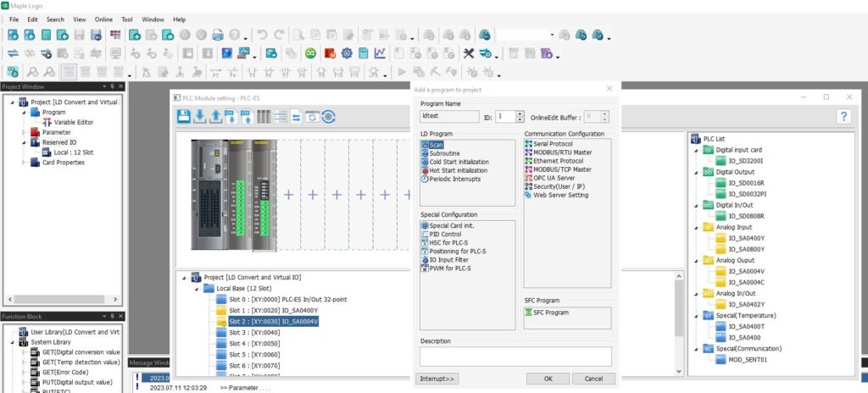Click the Program Name input field
Image resolution: width=868 pixels, height=393 pixels.
point(449,117)
